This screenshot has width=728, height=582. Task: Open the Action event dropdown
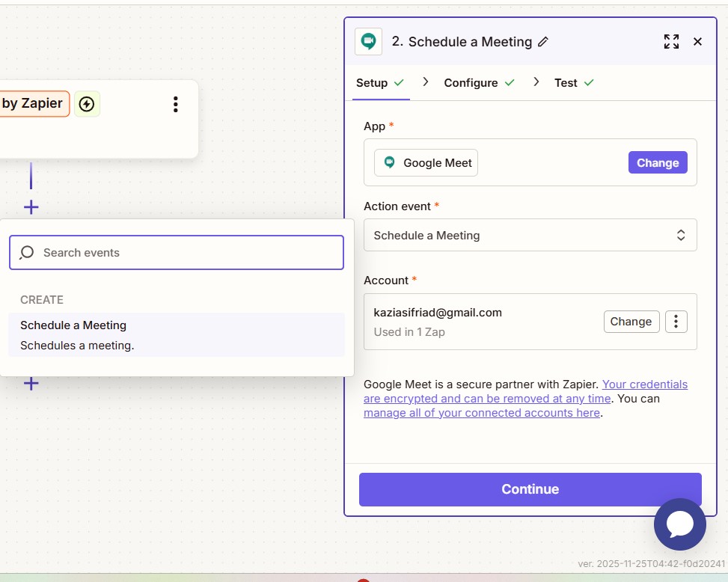click(x=530, y=235)
